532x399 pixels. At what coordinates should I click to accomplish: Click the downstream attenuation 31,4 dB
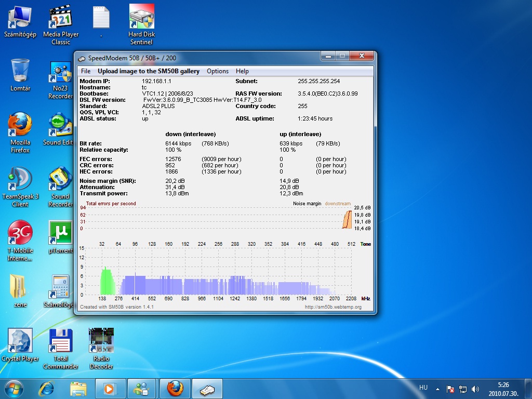coord(175,187)
